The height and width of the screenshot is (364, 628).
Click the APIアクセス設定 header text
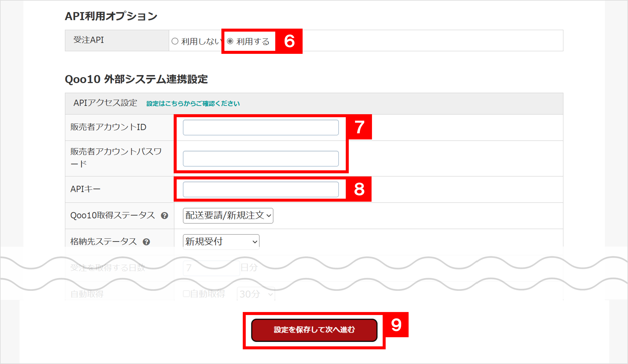point(105,103)
